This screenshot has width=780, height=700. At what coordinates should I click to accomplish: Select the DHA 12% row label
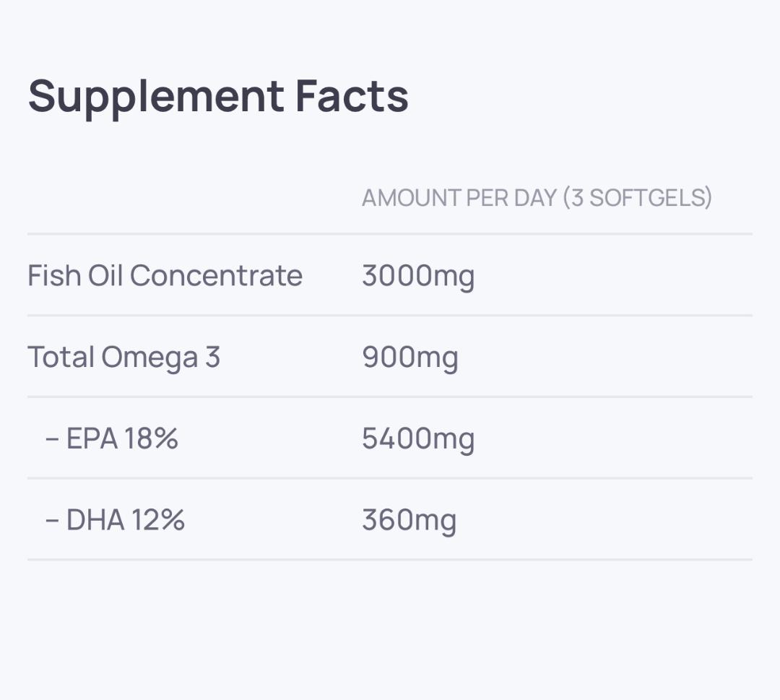pyautogui.click(x=114, y=520)
